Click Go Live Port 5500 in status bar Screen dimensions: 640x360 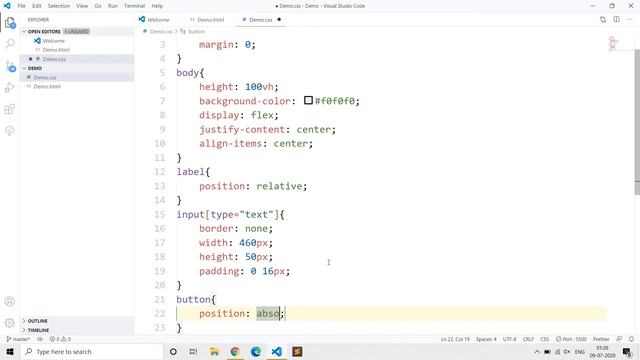pyautogui.click(x=571, y=339)
